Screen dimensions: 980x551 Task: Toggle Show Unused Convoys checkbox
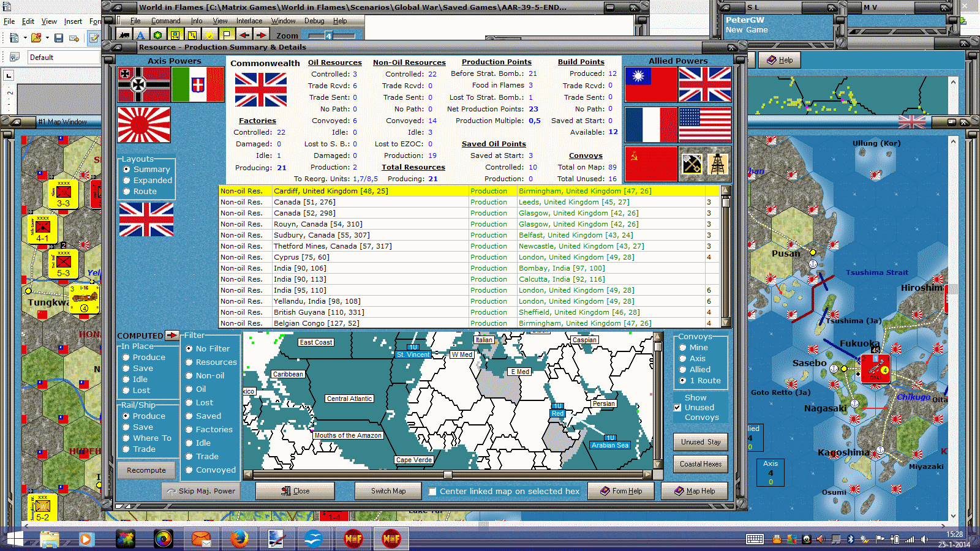[677, 407]
